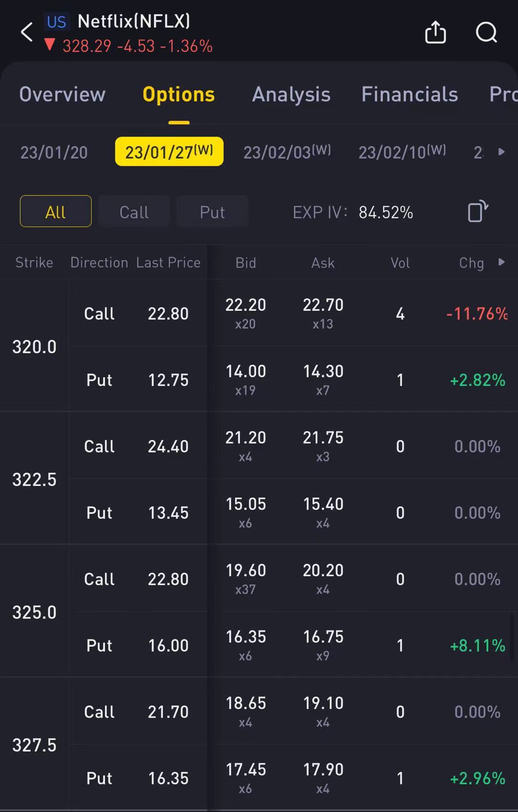Sort by the Vol column header

tap(400, 263)
